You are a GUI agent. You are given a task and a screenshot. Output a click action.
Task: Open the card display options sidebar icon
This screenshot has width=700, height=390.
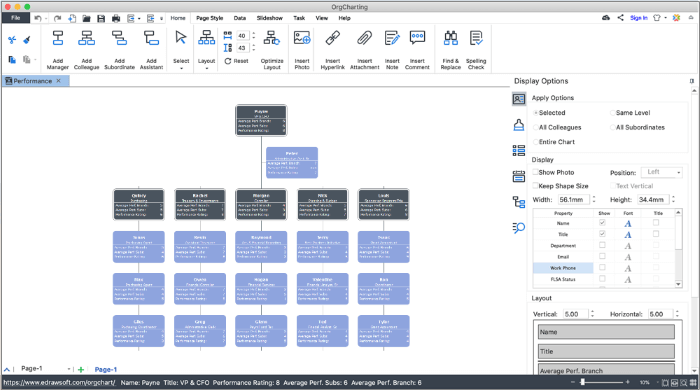(519, 99)
